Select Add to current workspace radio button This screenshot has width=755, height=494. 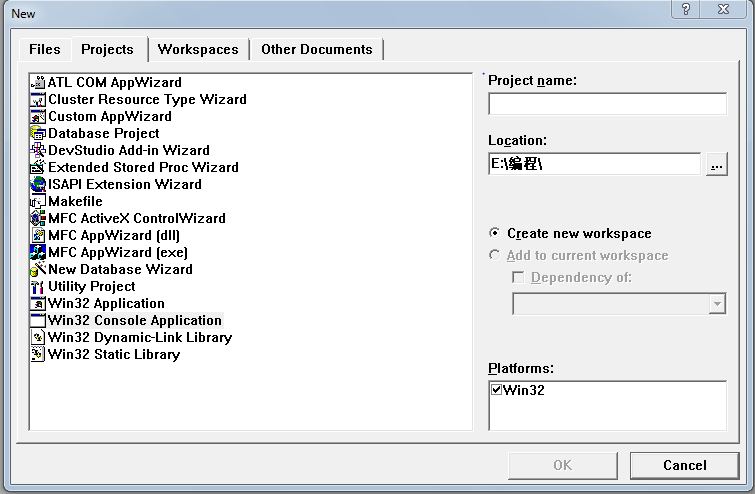(x=495, y=255)
